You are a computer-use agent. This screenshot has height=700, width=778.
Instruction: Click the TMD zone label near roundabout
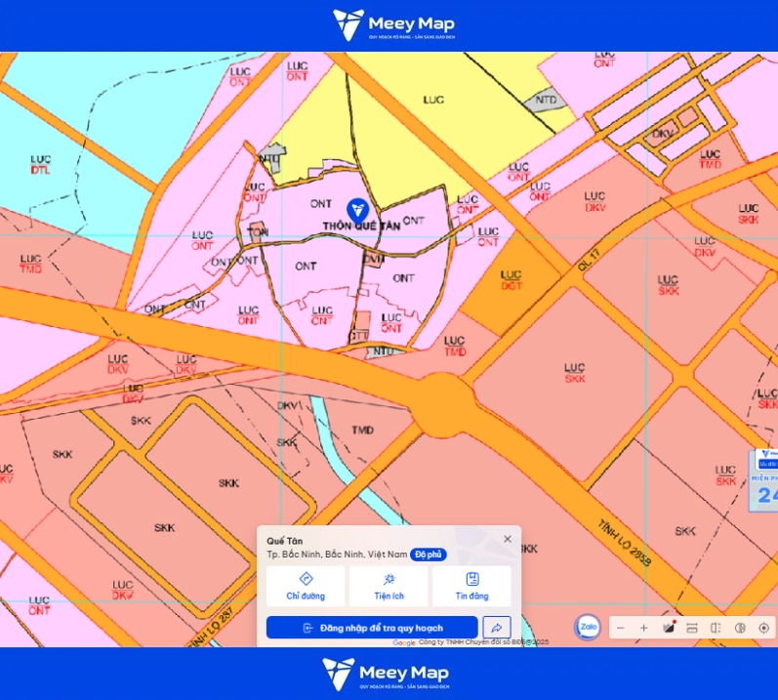[x=363, y=431]
